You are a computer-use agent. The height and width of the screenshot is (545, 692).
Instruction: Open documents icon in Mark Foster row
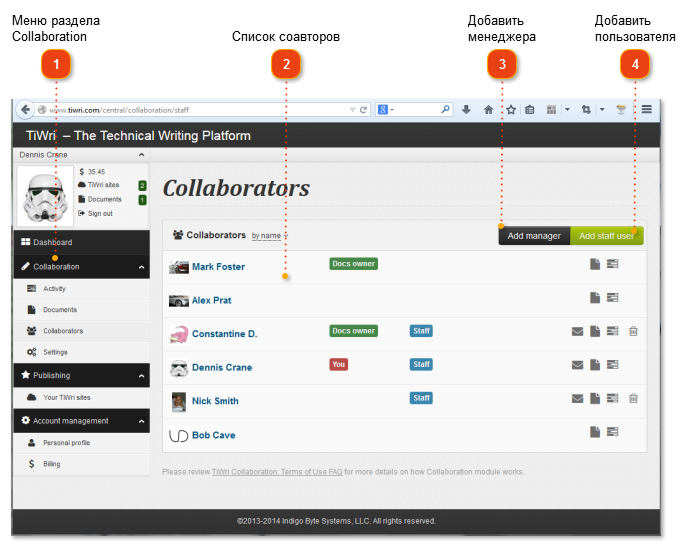[x=594, y=265]
